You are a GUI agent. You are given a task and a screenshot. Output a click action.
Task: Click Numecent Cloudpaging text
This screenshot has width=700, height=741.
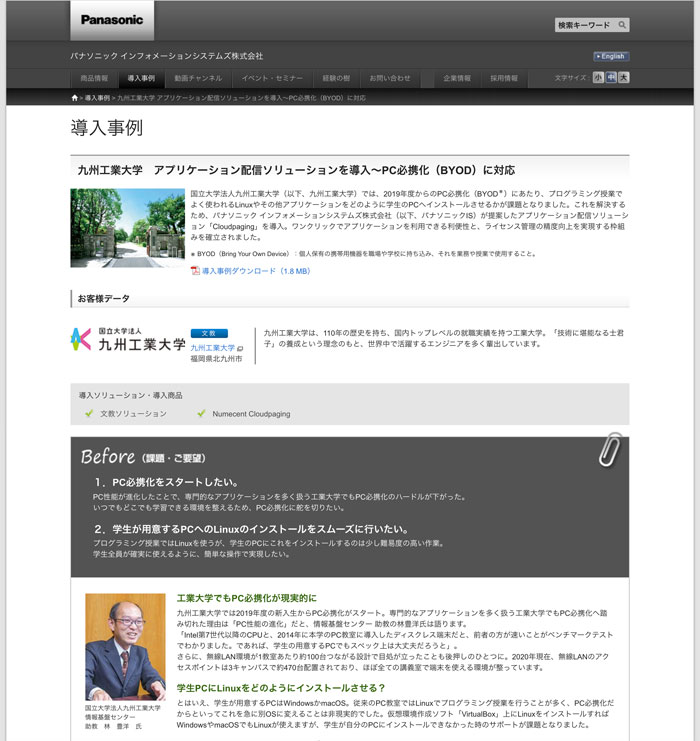point(251,414)
